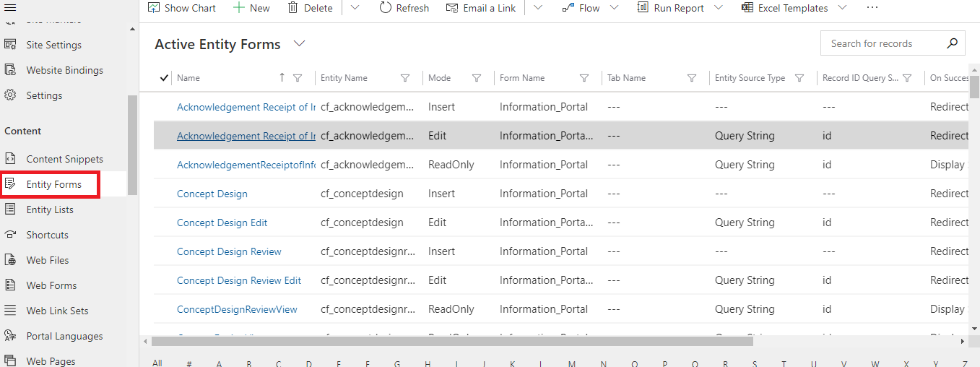Toggle the select-all checkmark in grid header

164,78
